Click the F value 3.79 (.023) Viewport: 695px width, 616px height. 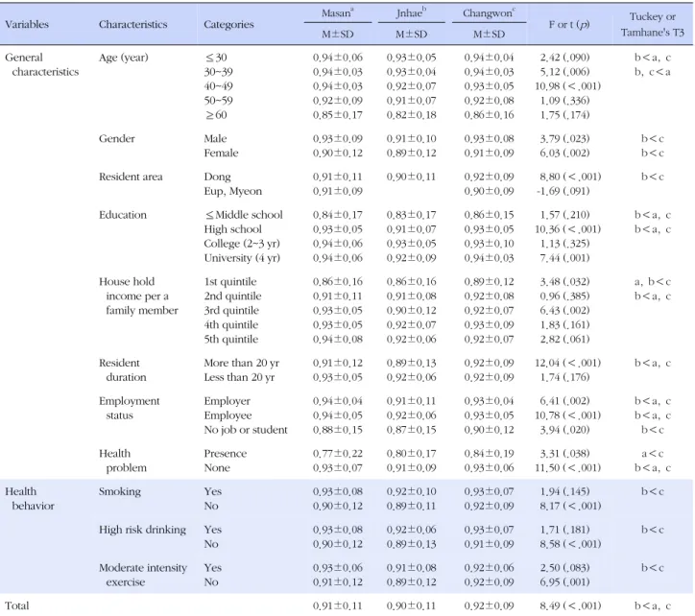(564, 139)
